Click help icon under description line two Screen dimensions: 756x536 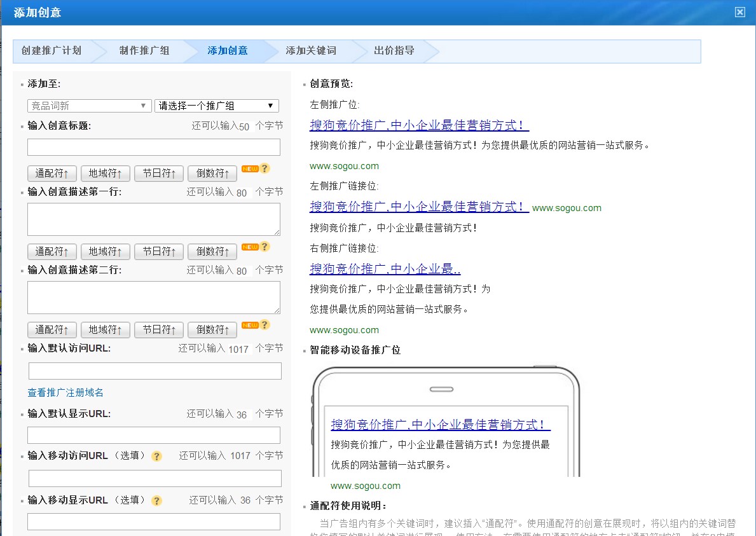[x=265, y=325]
